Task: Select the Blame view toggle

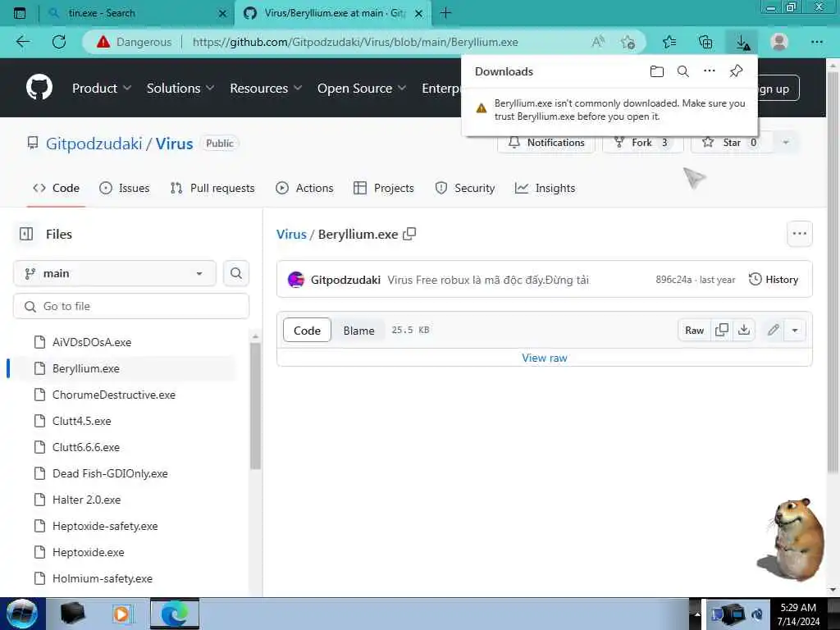Action: [x=358, y=331]
